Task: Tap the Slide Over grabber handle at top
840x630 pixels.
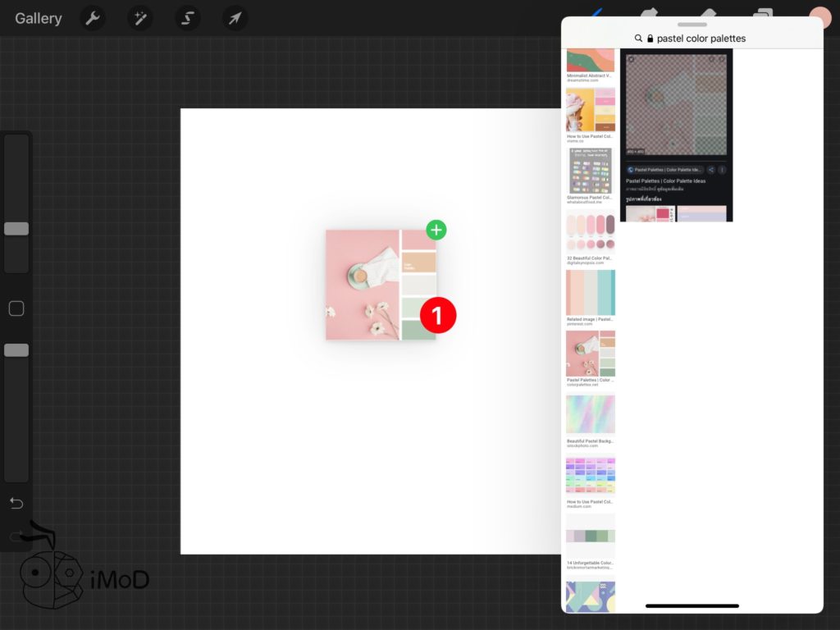Action: coord(692,25)
